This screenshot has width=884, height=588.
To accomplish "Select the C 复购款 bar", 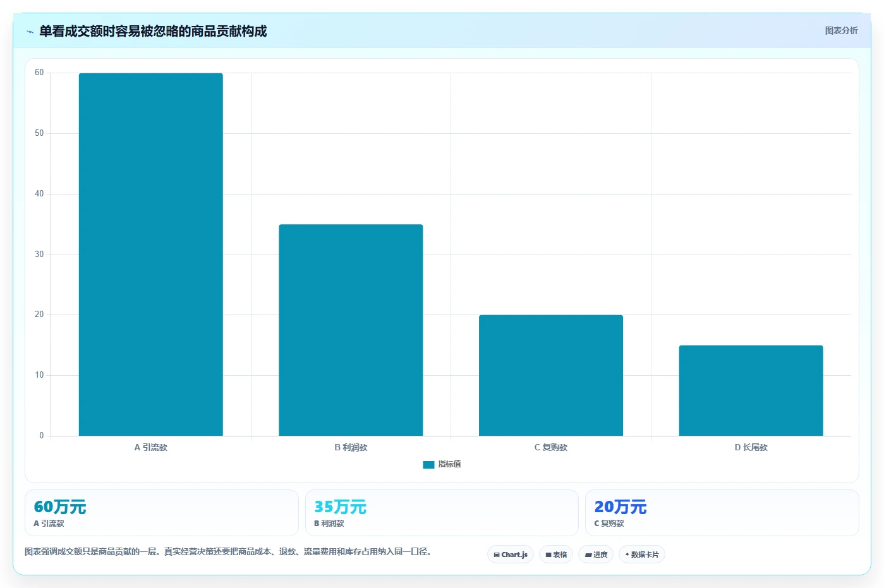I will point(551,375).
